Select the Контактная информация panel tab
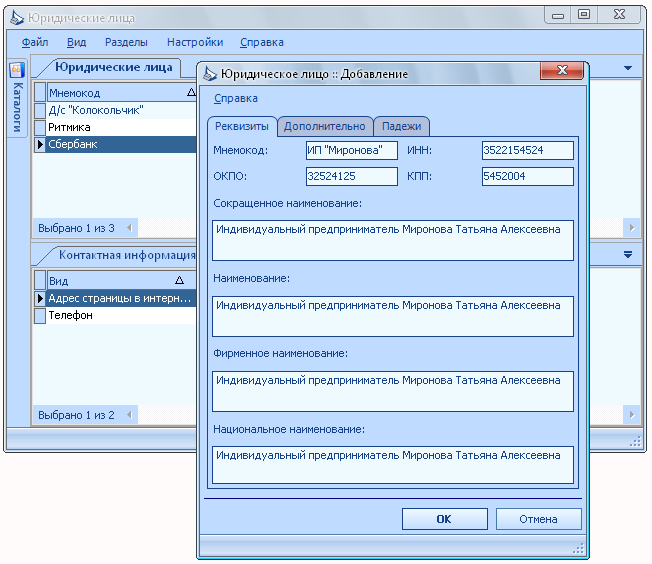Viewport: 652px width, 564px height. pyautogui.click(x=127, y=255)
